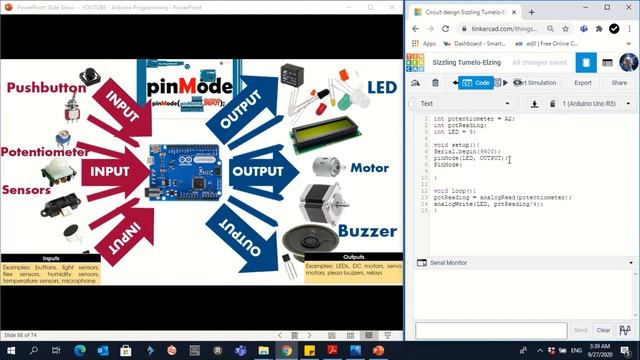The image size is (640, 360).
Task: Click the Serial Monitor input field
Action: (491, 330)
